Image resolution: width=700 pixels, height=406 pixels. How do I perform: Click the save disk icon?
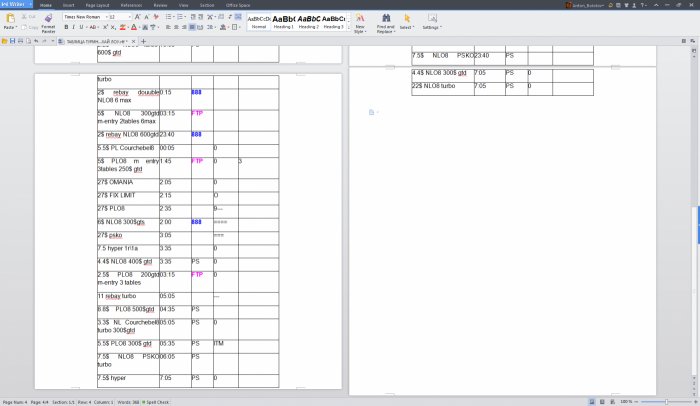click(x=12, y=41)
